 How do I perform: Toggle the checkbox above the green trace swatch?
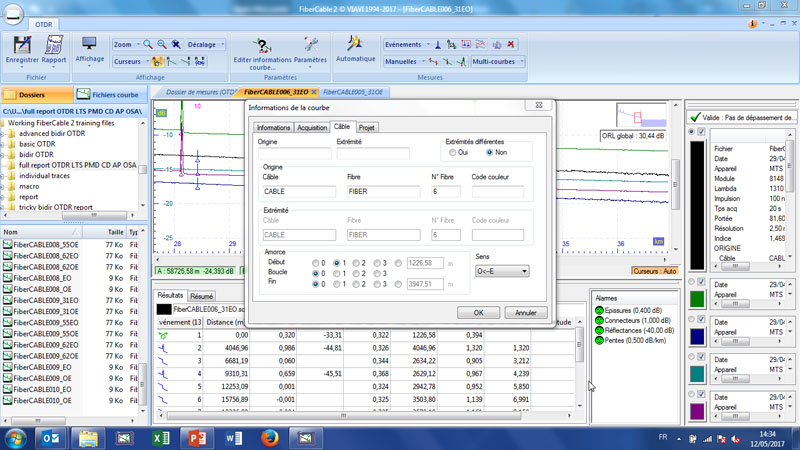[702, 282]
